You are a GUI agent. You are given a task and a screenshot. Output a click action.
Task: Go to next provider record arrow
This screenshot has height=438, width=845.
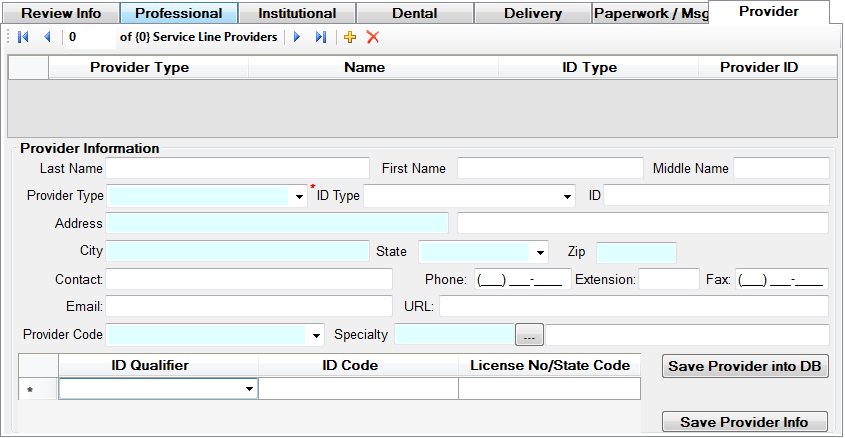coord(297,37)
